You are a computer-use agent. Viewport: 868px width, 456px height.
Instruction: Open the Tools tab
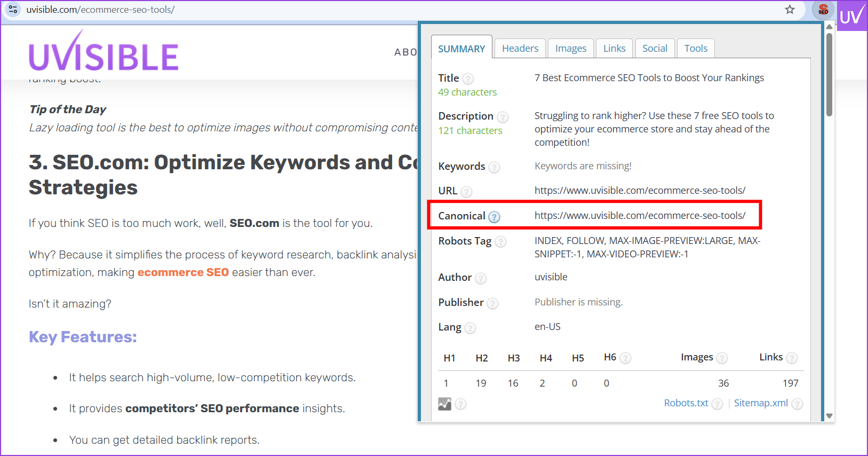coord(696,49)
